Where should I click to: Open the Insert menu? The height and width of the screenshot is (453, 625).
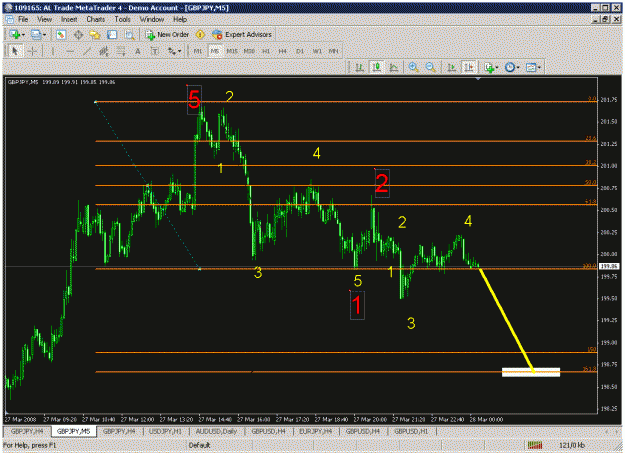click(69, 19)
